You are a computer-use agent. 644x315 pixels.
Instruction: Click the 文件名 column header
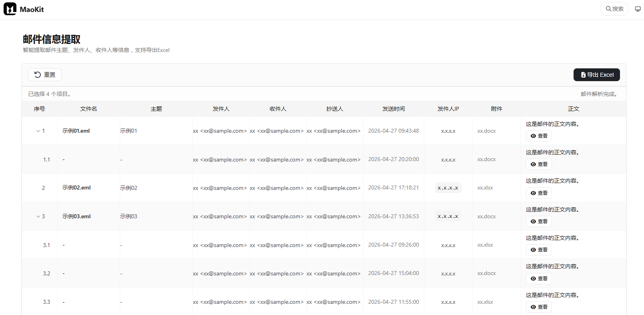point(88,109)
